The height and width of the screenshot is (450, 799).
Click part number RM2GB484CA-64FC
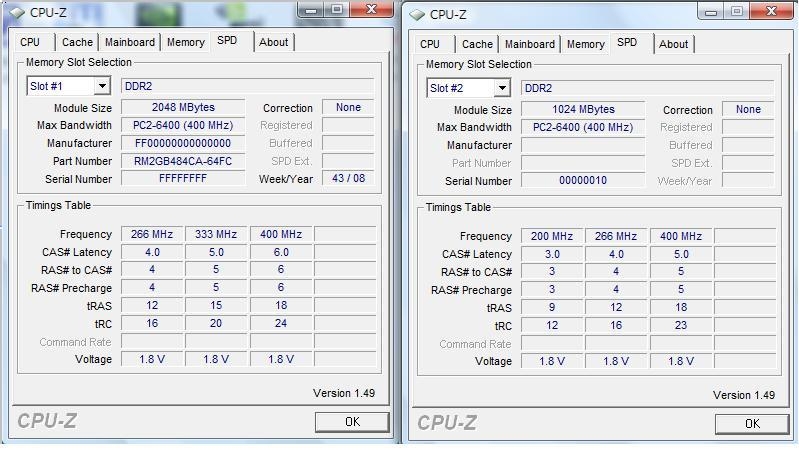(183, 162)
